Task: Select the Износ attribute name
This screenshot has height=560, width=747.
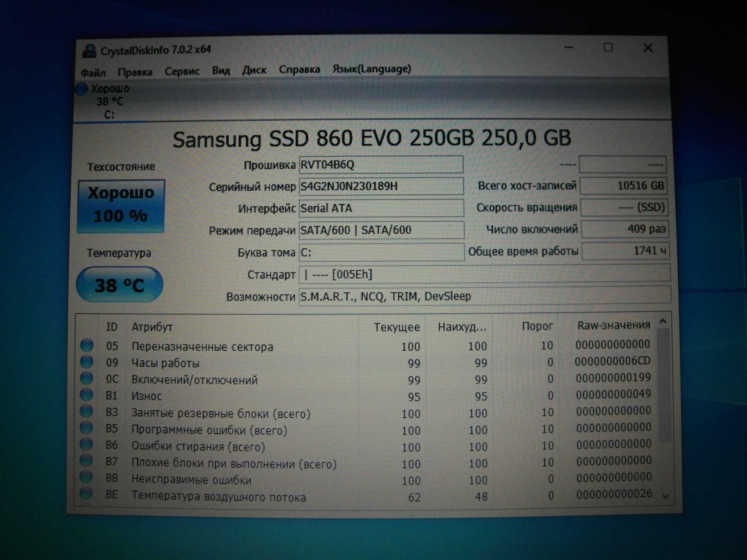Action: [x=147, y=396]
